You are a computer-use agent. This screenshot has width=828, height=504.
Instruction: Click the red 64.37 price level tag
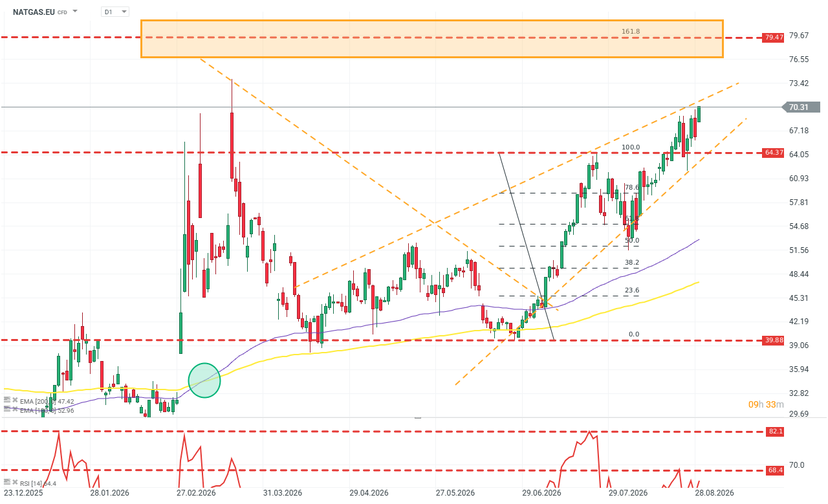tap(774, 153)
